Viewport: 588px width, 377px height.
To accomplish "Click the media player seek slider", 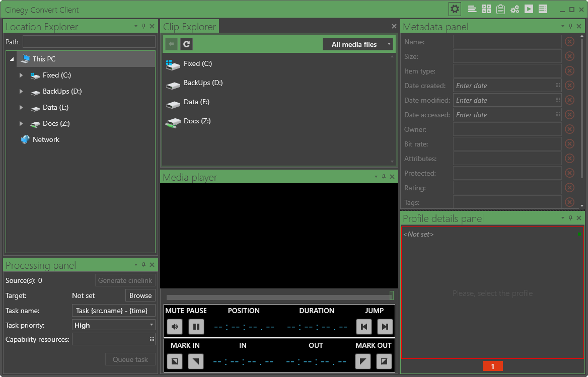I will pyautogui.click(x=280, y=296).
